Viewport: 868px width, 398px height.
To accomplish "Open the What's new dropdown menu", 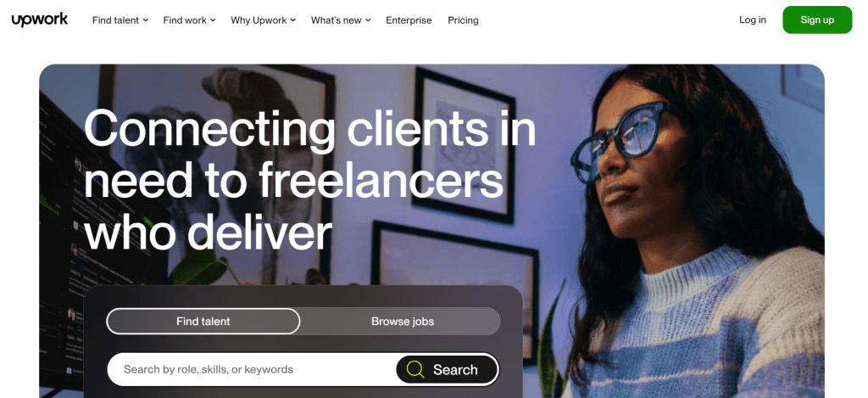I will (341, 20).
